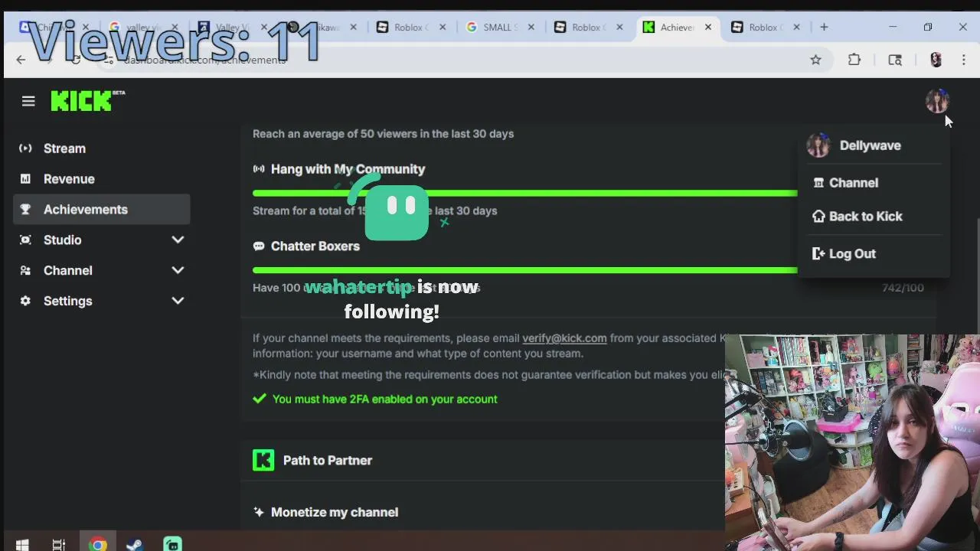Bookmark this page with star icon
This screenshot has width=980, height=551.
[x=815, y=60]
